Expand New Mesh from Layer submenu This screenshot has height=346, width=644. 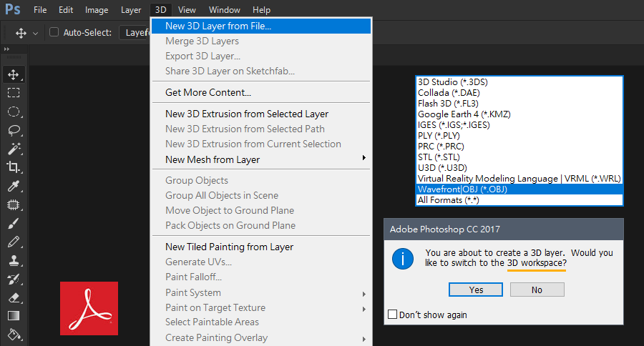point(364,158)
